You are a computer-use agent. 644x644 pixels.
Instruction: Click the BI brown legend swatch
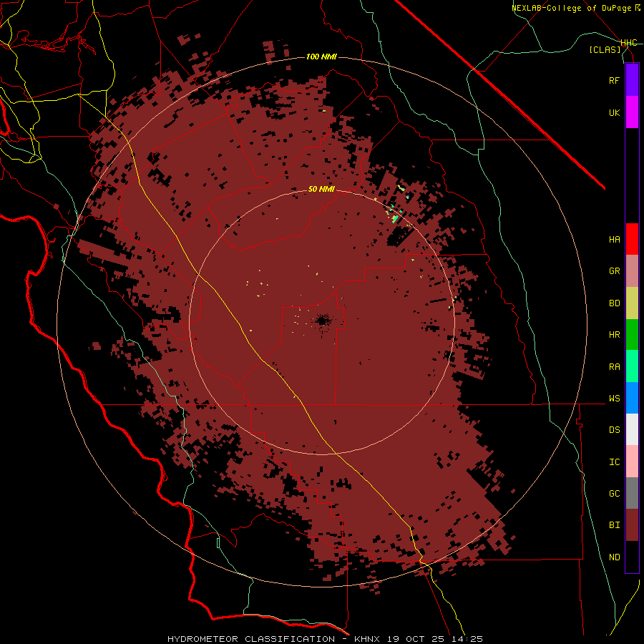[632, 525]
